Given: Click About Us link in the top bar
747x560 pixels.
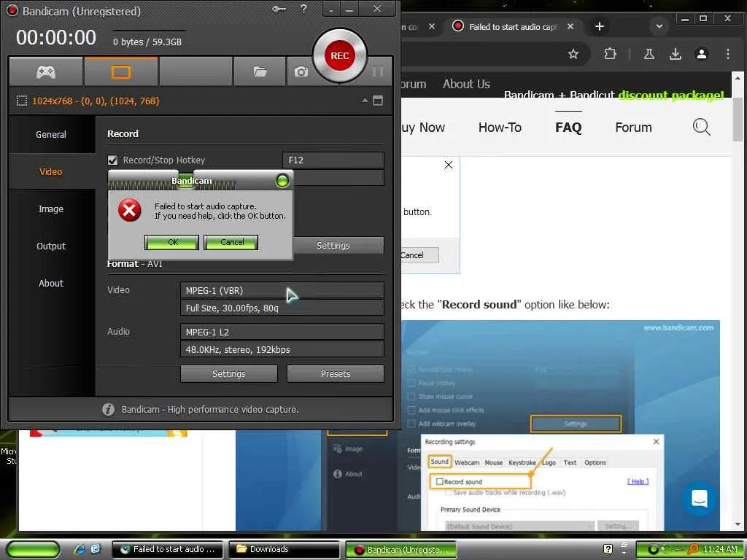Looking at the screenshot, I should 466,84.
